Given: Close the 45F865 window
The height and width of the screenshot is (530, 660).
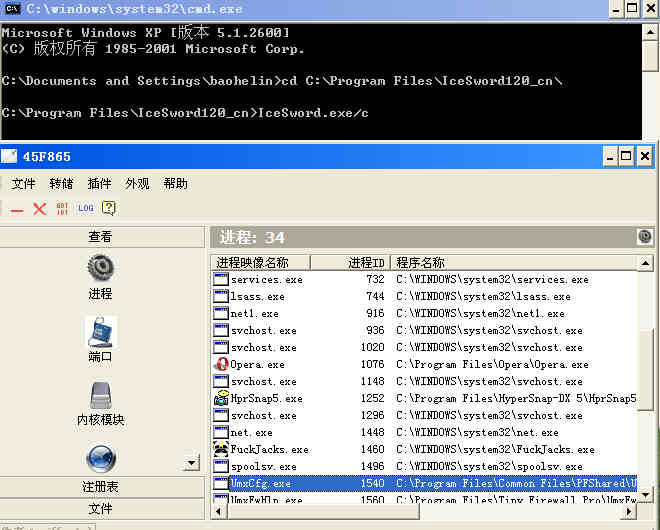Looking at the screenshot, I should (644, 157).
